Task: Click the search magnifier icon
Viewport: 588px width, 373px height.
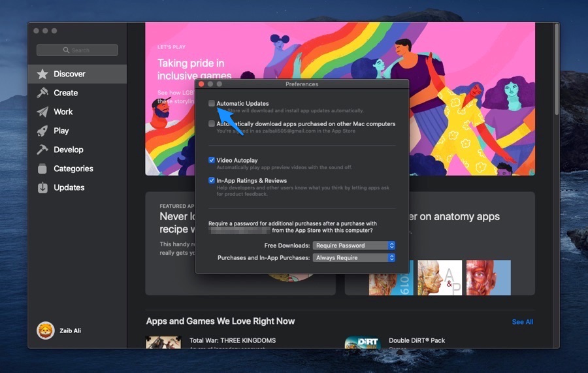Action: click(67, 50)
